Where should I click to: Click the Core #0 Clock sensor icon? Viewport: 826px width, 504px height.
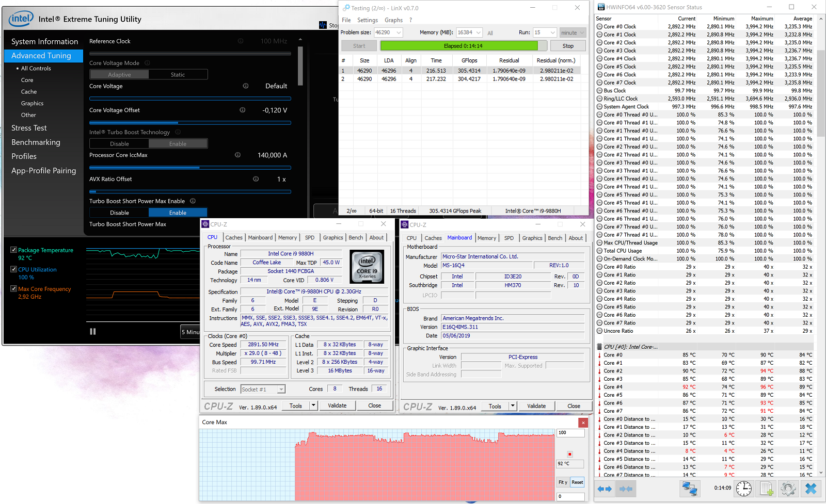(599, 27)
